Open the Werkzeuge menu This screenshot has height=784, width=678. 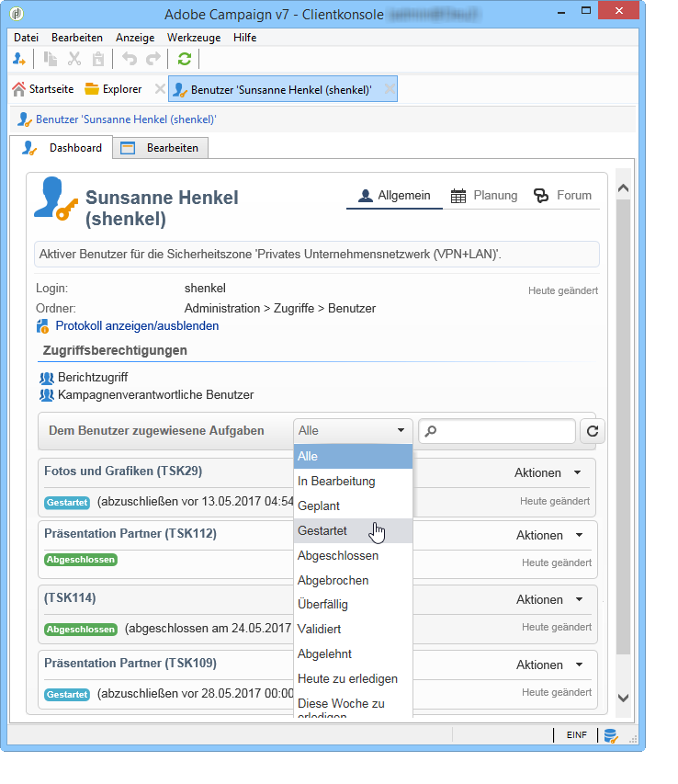pyautogui.click(x=194, y=38)
